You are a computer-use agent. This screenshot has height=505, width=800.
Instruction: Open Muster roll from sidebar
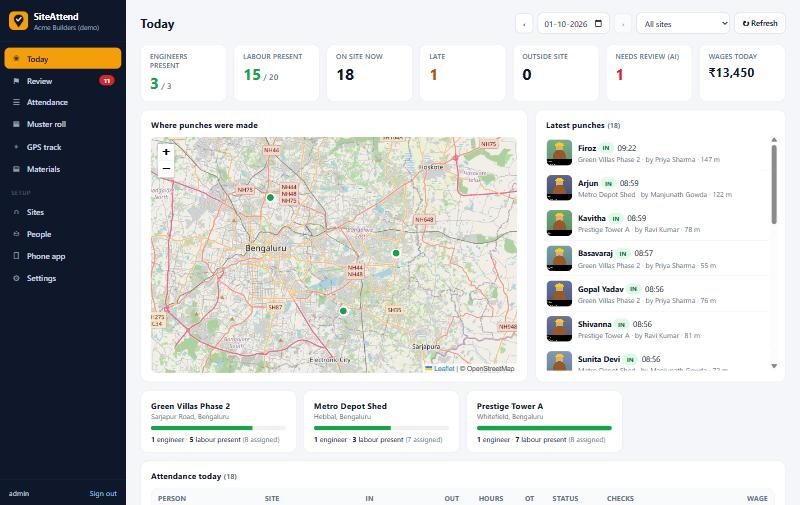63,124
